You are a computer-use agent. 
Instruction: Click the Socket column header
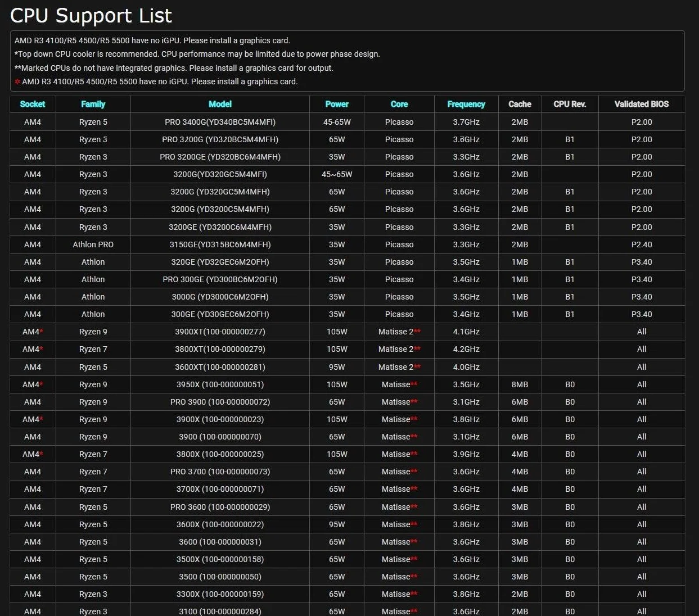33,104
